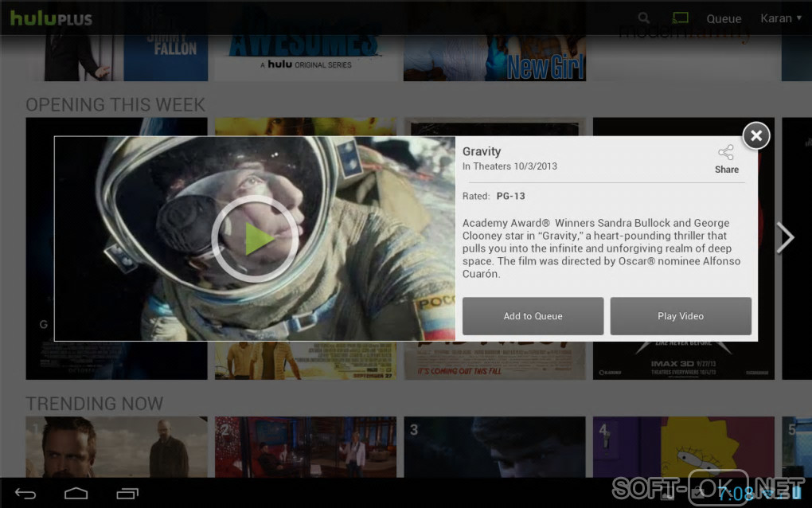812x508 pixels.
Task: Open trending item number 4 Simpsons thumbnail
Action: tap(684, 447)
